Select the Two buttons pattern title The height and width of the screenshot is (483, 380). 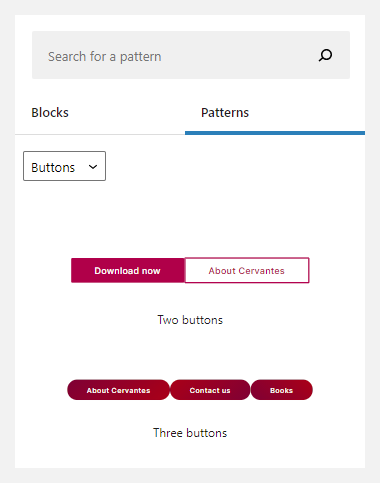tap(190, 320)
